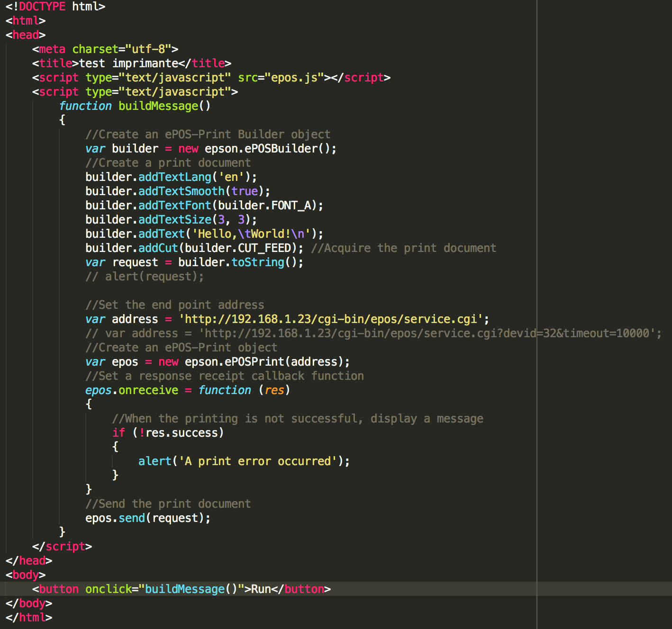Click the comment '//Send the print document'
Viewport: 672px width, 629px height.
(168, 504)
